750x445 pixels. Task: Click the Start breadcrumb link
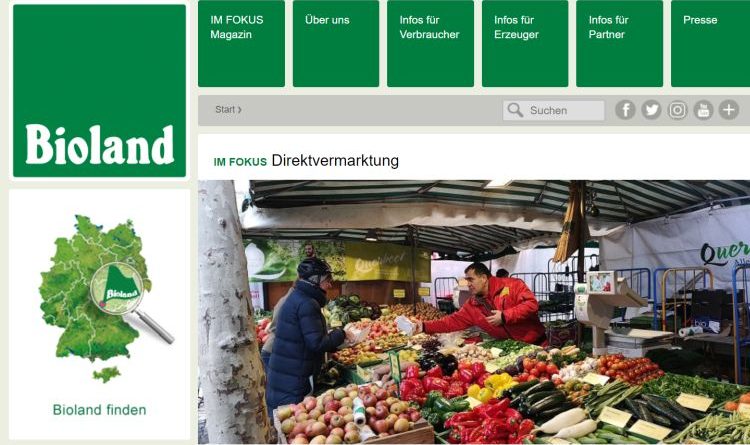pyautogui.click(x=228, y=110)
